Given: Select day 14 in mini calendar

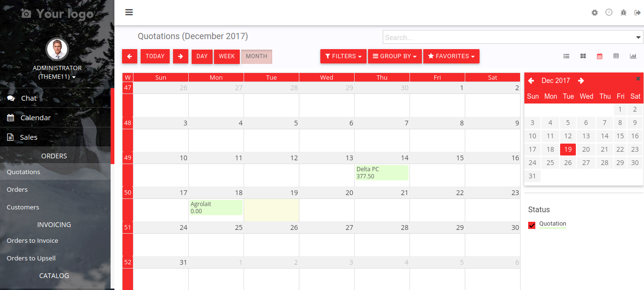Looking at the screenshot, I should pyautogui.click(x=604, y=136).
